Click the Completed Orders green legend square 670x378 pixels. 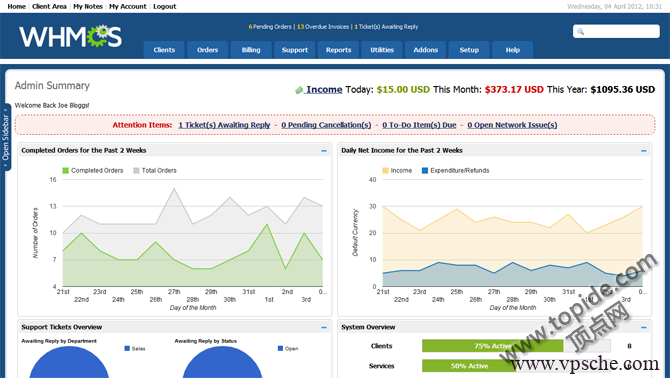coord(65,170)
